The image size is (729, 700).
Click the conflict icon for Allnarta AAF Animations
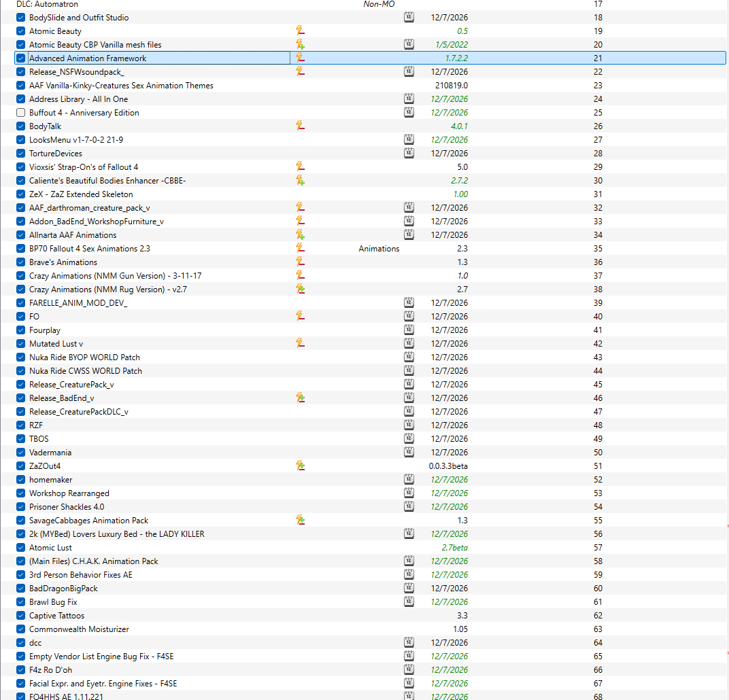point(301,234)
